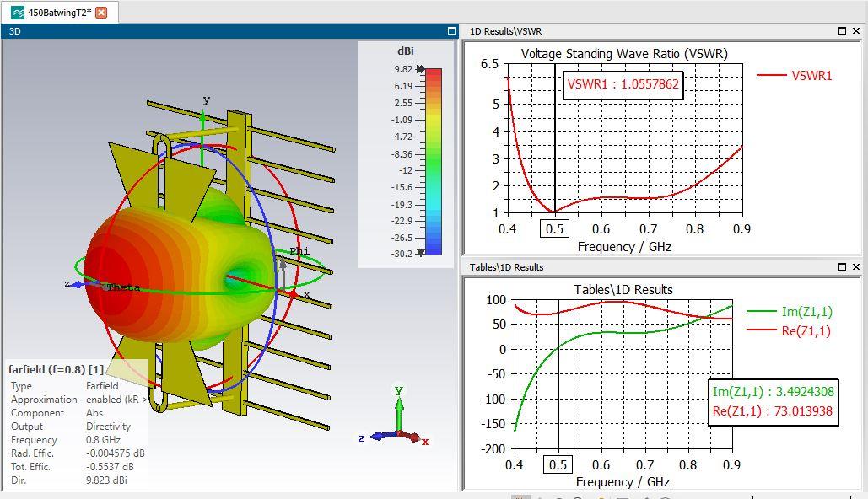Click the 9.823 dBi Dir. value
The image size is (868, 499).
pos(106,480)
